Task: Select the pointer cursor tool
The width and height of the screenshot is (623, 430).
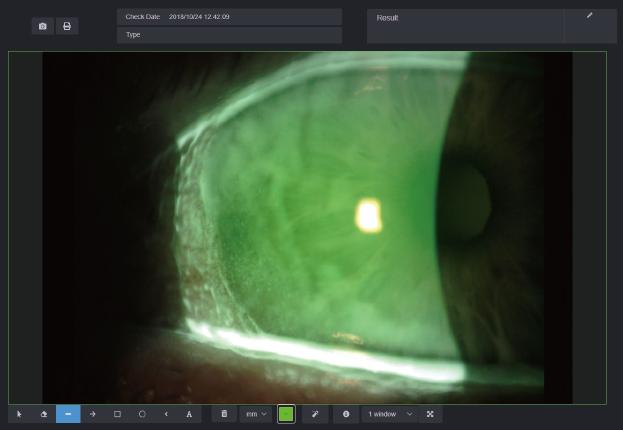Action: tap(19, 414)
